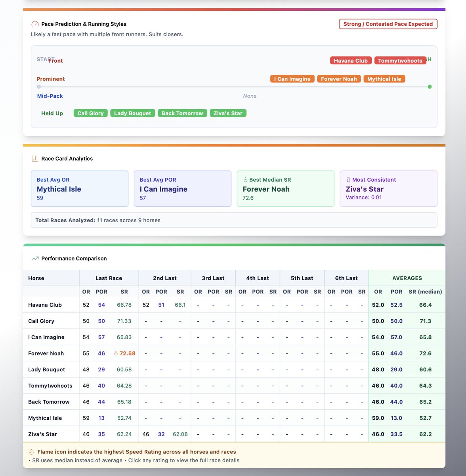Click the flame icon in Best Median SR card
The image size is (466, 476).
click(245, 180)
